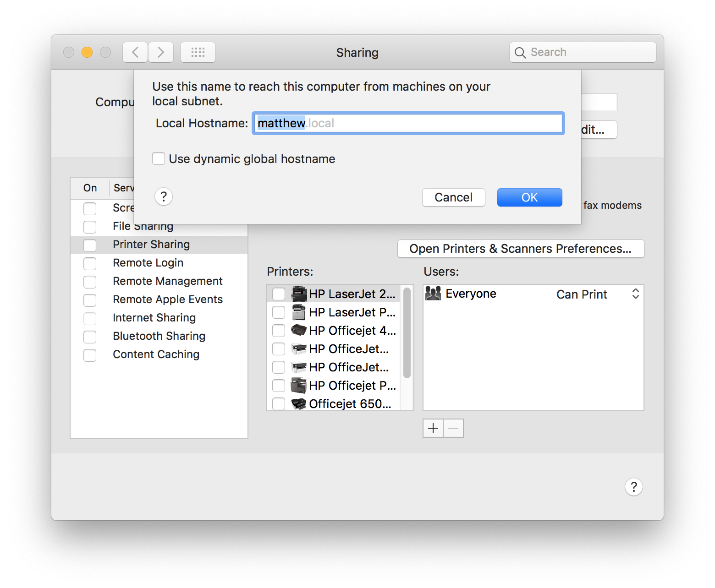Click the Everyone users group icon
Viewport: 715px width, 588px height.
pyautogui.click(x=433, y=294)
